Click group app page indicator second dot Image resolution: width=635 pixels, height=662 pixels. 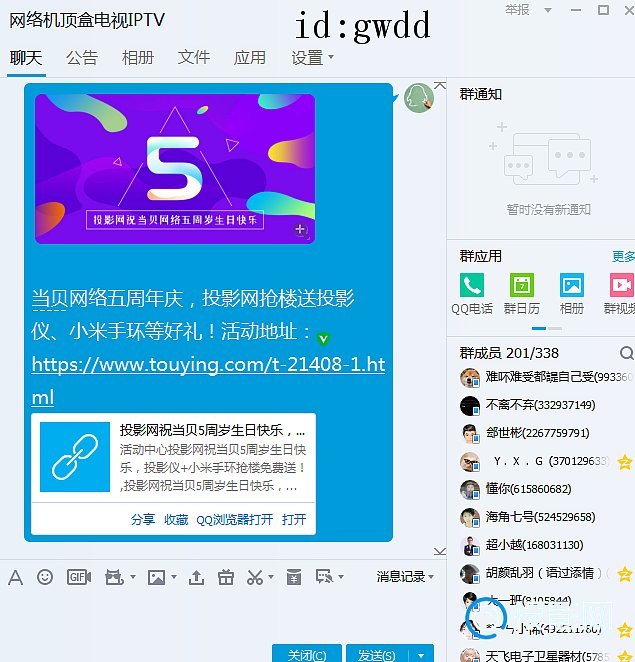click(x=555, y=328)
